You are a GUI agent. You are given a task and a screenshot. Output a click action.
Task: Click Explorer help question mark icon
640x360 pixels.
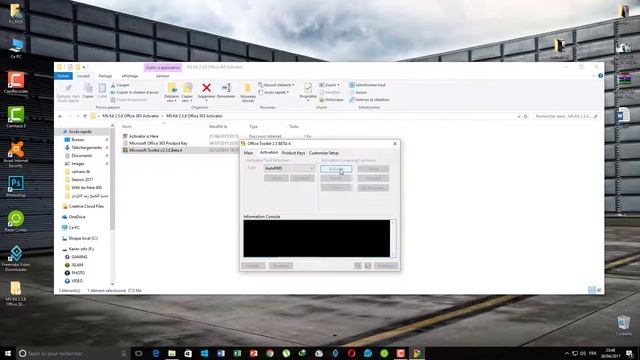click(x=600, y=76)
